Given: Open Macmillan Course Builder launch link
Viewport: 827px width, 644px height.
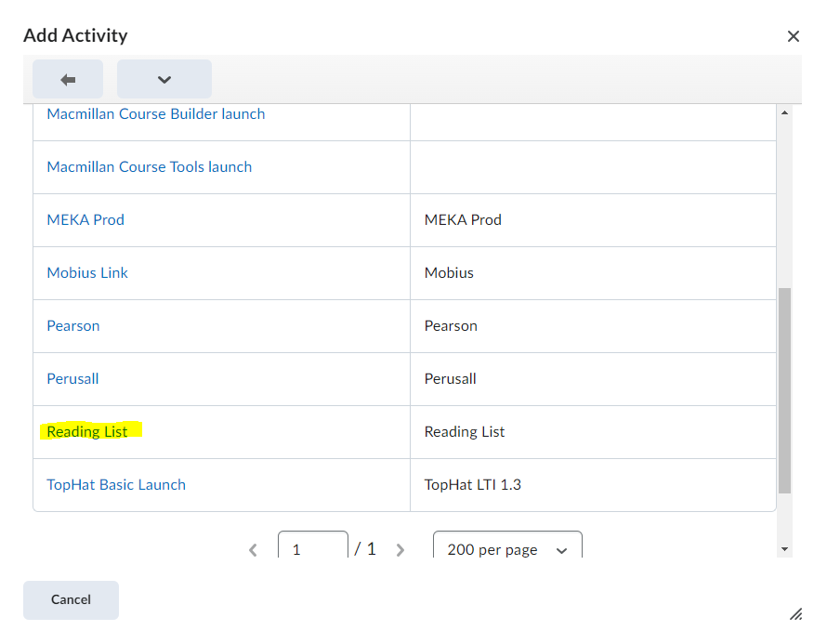Looking at the screenshot, I should pyautogui.click(x=155, y=114).
